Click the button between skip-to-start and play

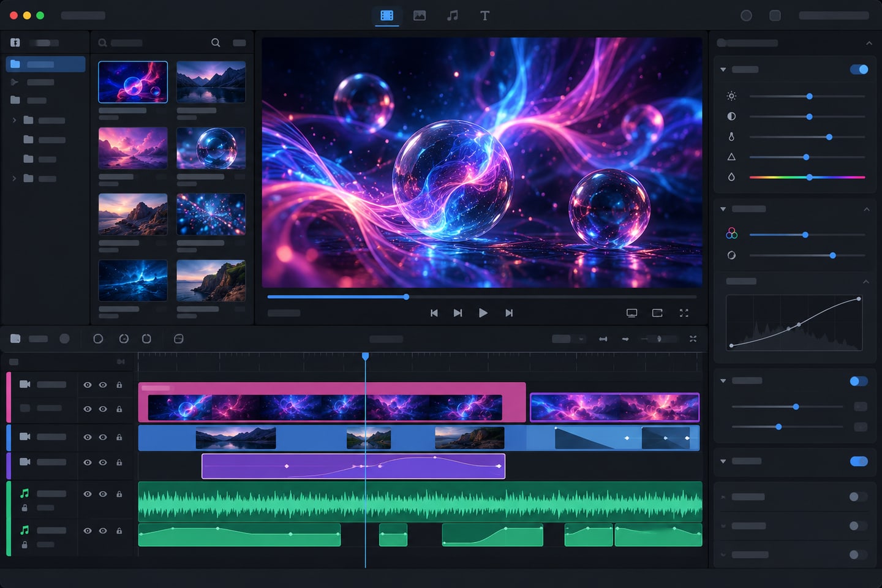(x=458, y=313)
